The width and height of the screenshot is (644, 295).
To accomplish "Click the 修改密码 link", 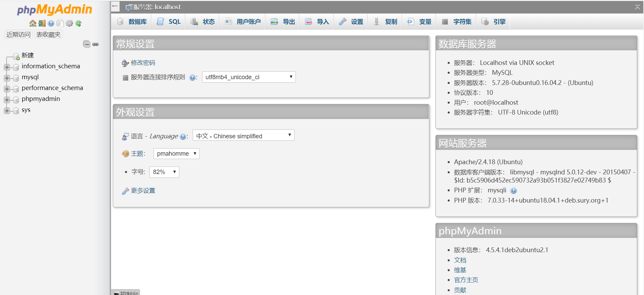I will [143, 63].
